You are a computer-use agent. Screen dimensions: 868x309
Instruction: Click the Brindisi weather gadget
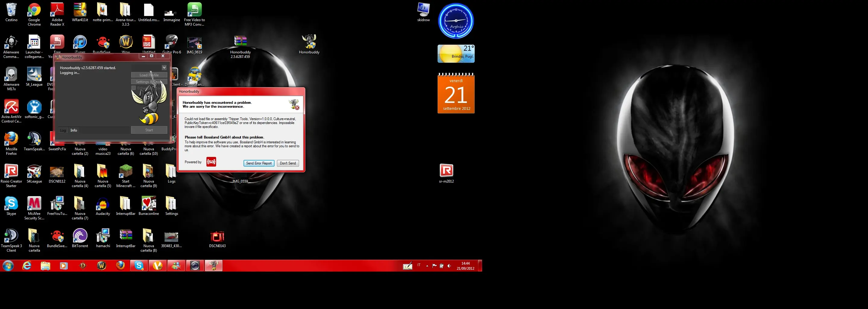click(456, 54)
